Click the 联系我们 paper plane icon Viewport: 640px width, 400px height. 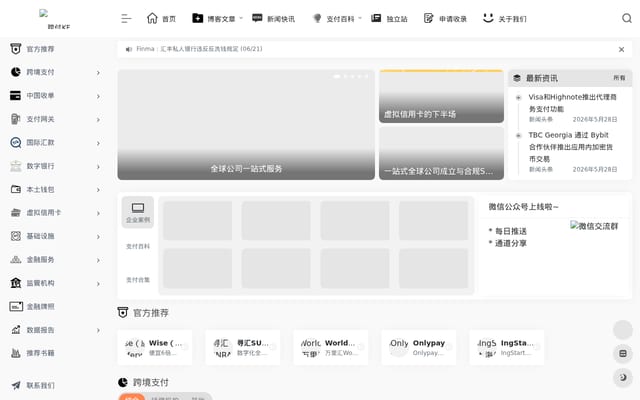point(16,385)
